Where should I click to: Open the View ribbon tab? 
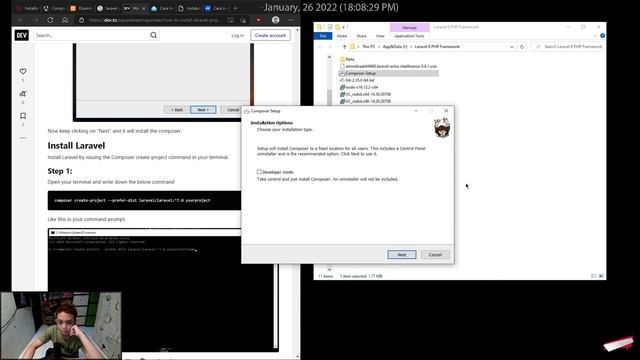pyautogui.click(x=380, y=36)
